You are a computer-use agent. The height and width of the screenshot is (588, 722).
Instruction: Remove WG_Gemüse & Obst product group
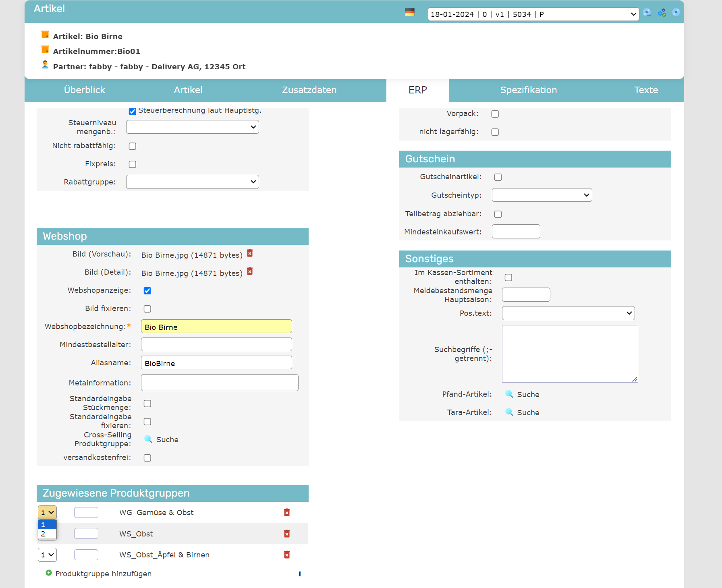[286, 512]
